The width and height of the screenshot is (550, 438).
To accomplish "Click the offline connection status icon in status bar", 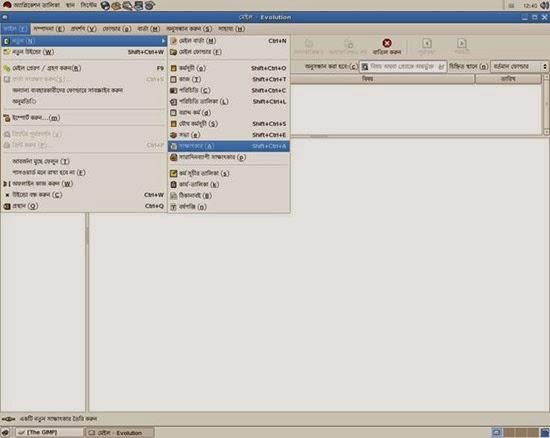I will 8,419.
